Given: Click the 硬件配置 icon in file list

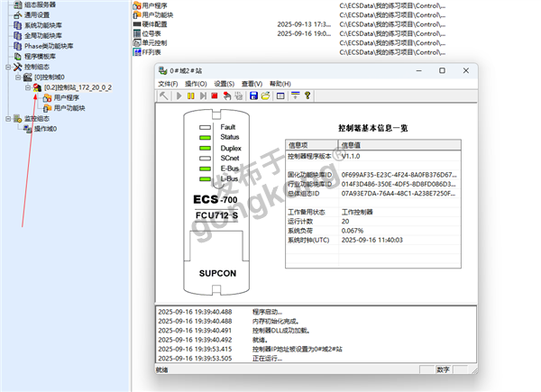Looking at the screenshot, I should pyautogui.click(x=137, y=24).
